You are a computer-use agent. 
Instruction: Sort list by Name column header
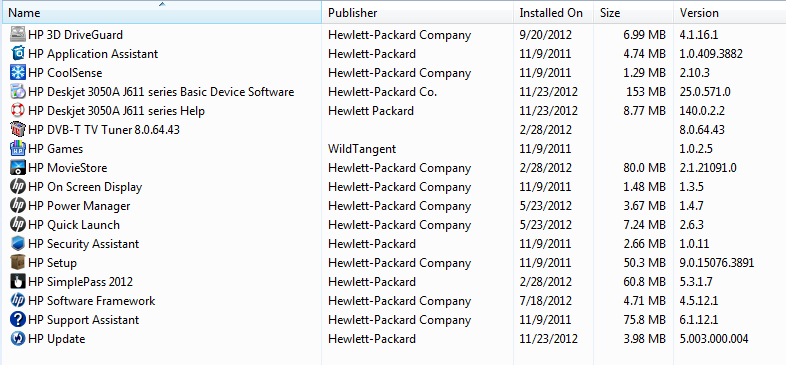161,13
